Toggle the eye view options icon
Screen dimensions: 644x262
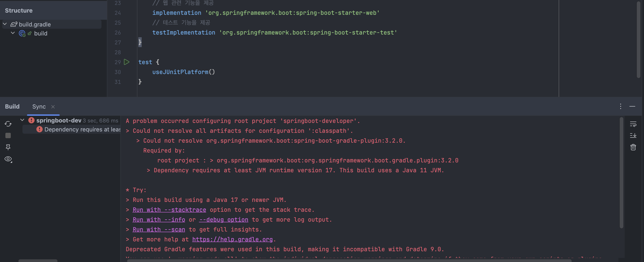click(8, 159)
